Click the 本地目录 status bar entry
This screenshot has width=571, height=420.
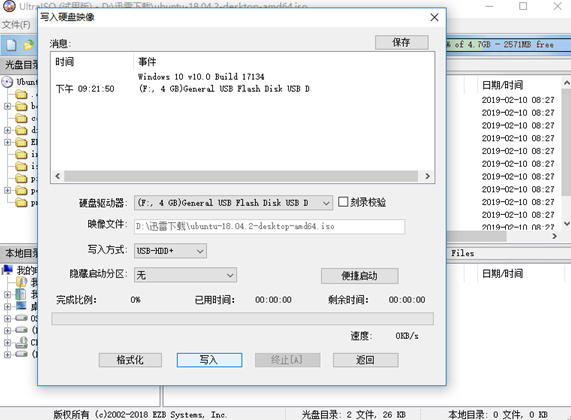pyautogui.click(x=497, y=415)
